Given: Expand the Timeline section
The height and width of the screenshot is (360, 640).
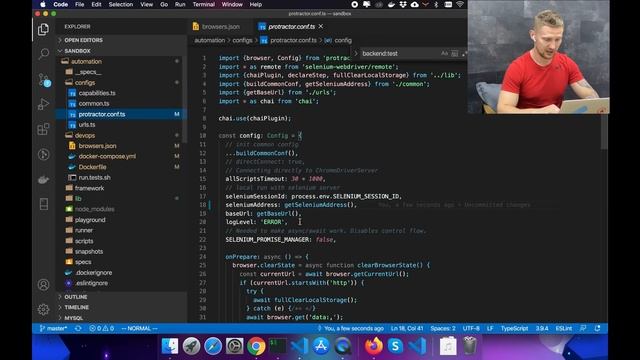Looking at the screenshot, I should coord(76,307).
